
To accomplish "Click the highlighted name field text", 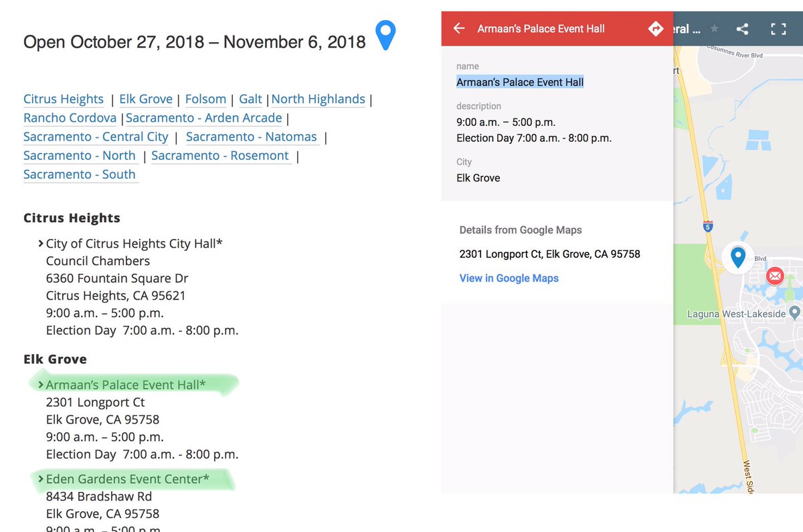I will point(520,82).
